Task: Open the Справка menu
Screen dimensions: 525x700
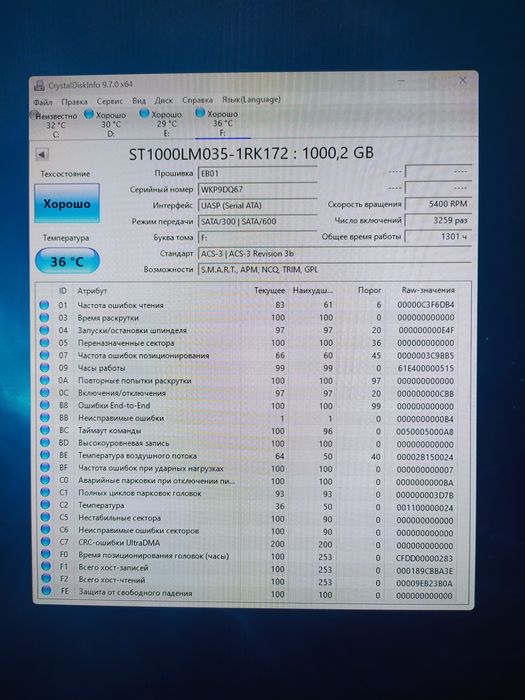Action: (197, 100)
